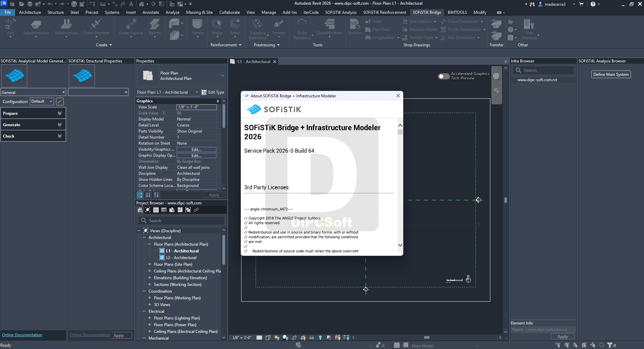Click Schedules icon in Project Browser toolbar
644x349 pixels.
(164, 210)
